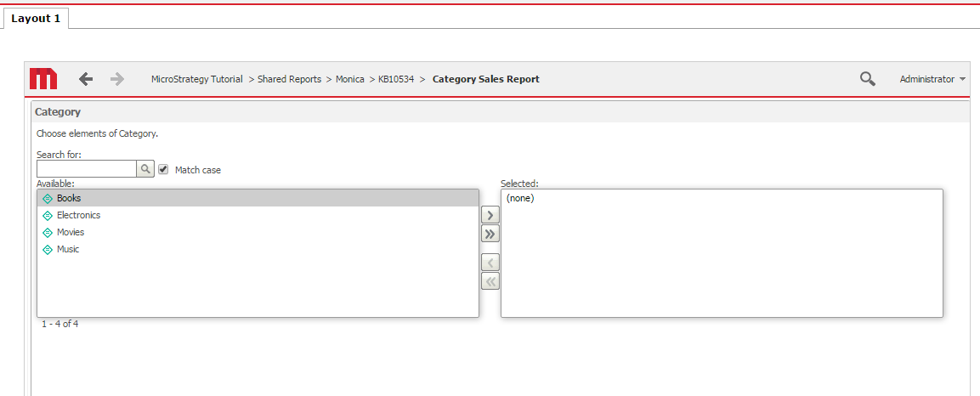
Task: Go back using the left arrow
Action: pos(85,79)
